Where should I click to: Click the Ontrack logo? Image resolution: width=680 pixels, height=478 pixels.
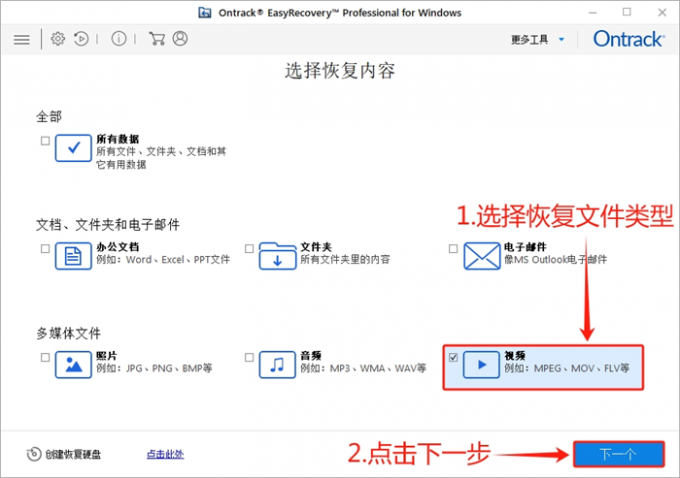click(x=629, y=39)
